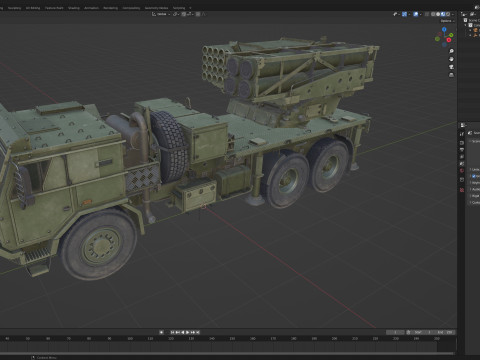Play the animation forward
Screen dimensions: 480x360
tap(188, 332)
